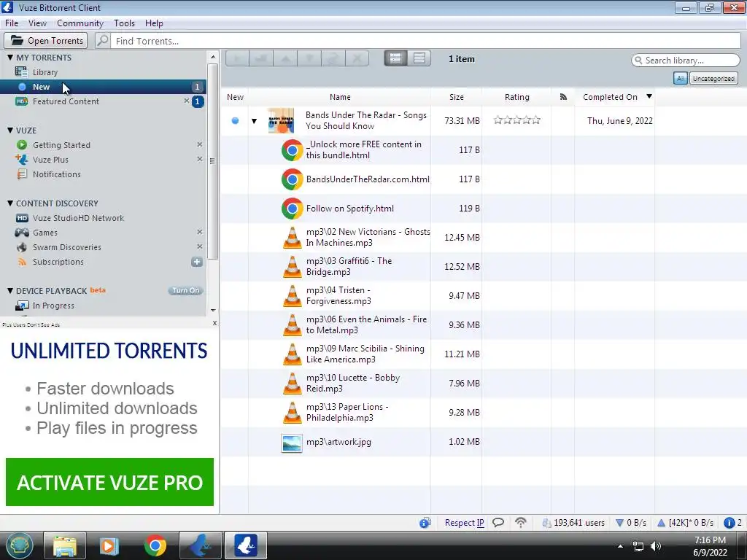Image resolution: width=747 pixels, height=560 pixels.
Task: Sort by Name column header
Action: point(340,97)
